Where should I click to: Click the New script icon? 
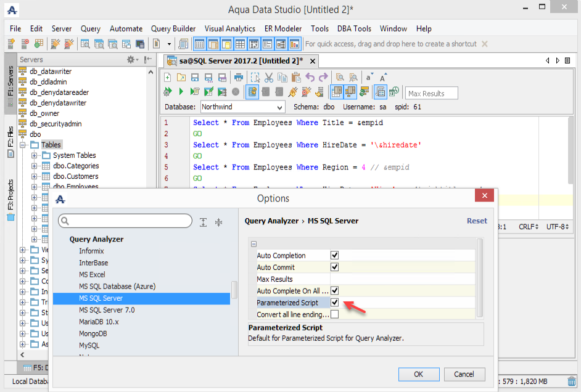click(x=167, y=77)
